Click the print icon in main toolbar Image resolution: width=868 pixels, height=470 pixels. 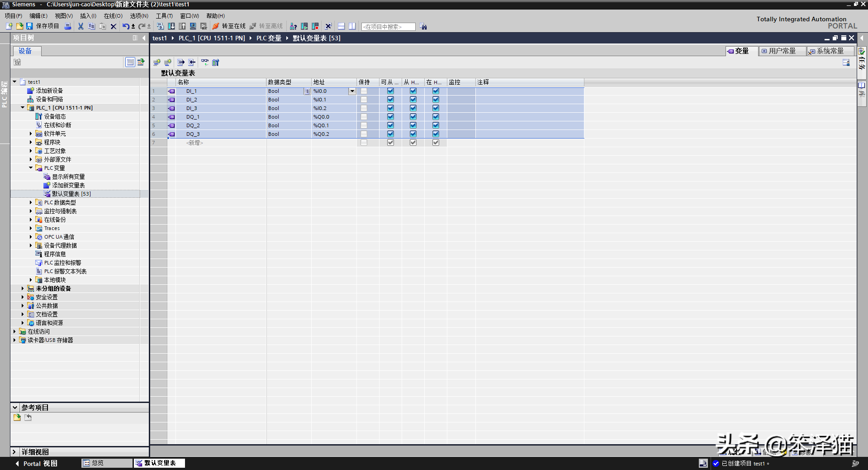(x=67, y=26)
